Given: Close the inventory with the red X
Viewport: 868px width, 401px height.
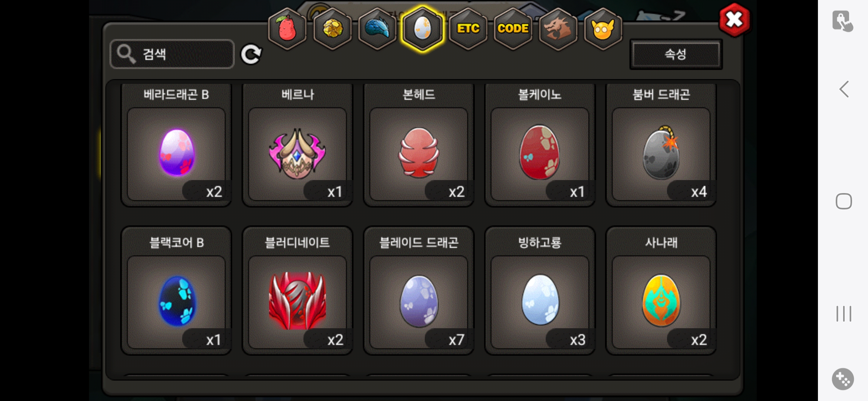Looking at the screenshot, I should tap(734, 20).
